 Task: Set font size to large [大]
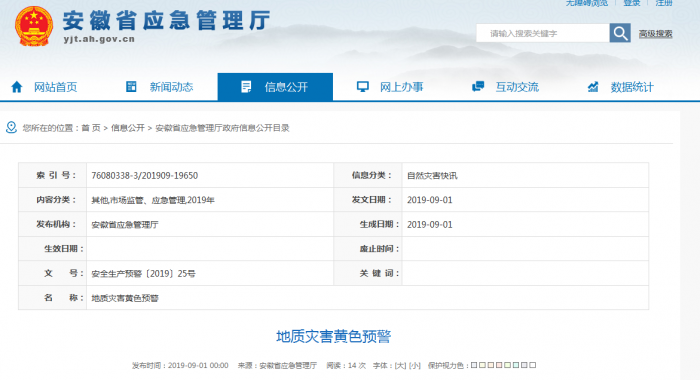point(400,365)
